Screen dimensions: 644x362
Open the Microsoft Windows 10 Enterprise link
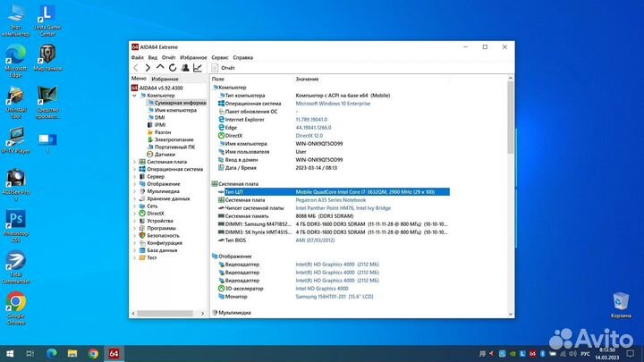[333, 104]
